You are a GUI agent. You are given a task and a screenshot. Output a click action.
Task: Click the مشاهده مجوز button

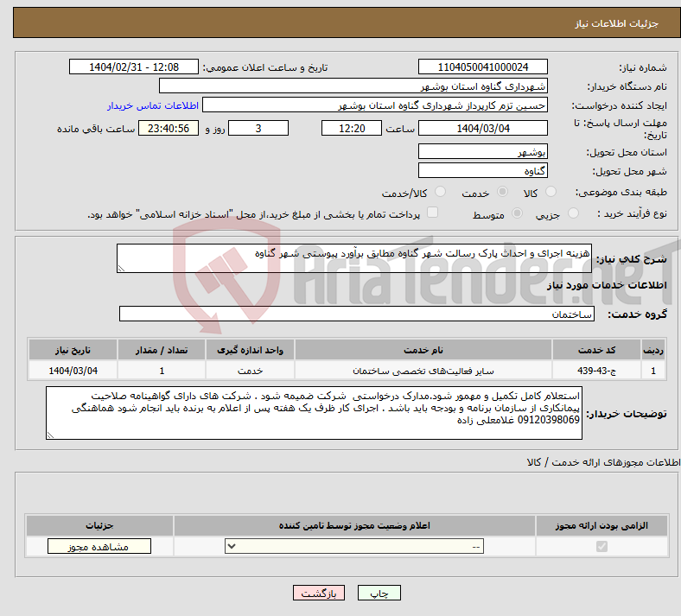[x=99, y=546]
